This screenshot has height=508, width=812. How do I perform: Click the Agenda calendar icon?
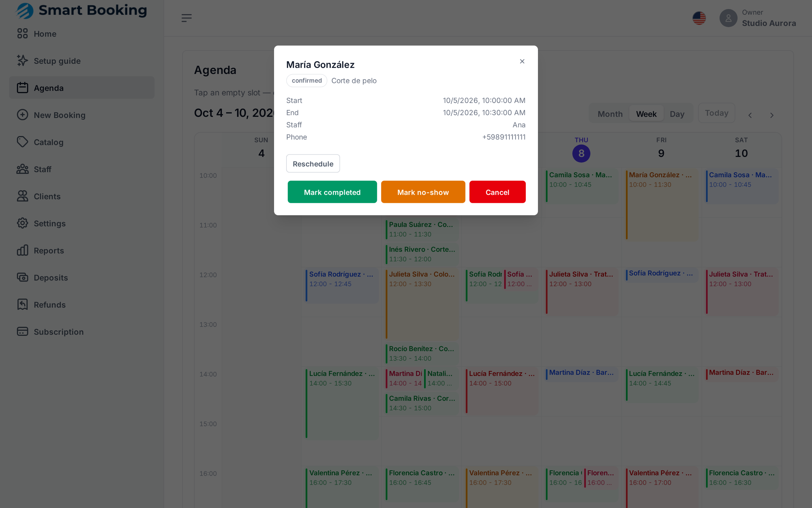point(23,88)
